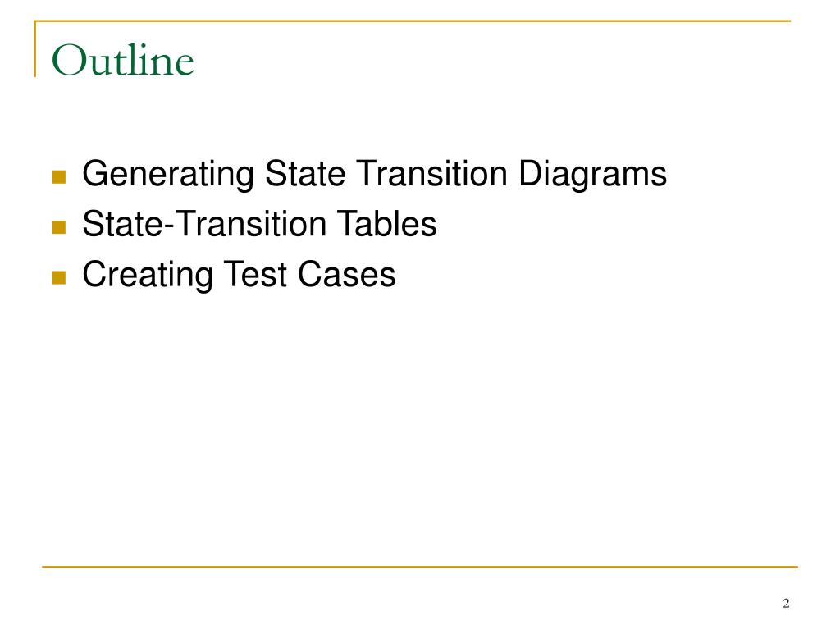This screenshot has width=840, height=630.
Task: Click the slide number 2
Action: click(x=786, y=603)
